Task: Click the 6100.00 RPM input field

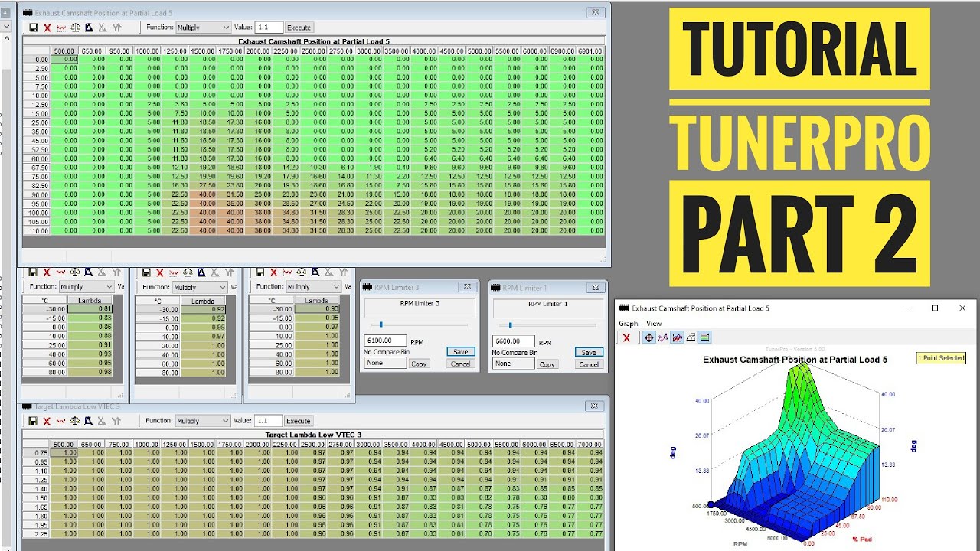Action: [x=385, y=341]
